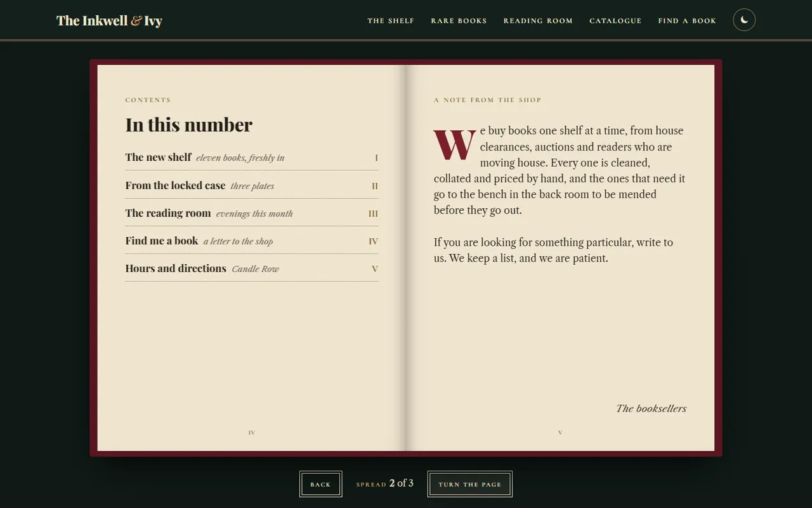Visit the Reading Room page
The image size is (812, 508).
click(x=538, y=21)
